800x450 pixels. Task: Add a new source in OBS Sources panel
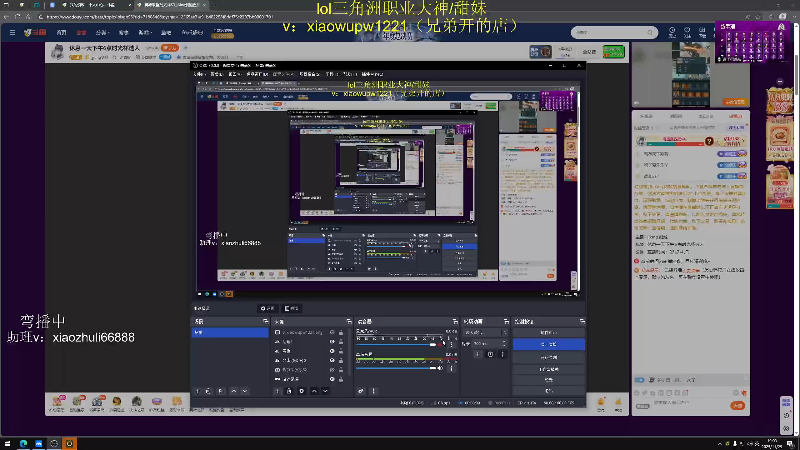[x=278, y=391]
